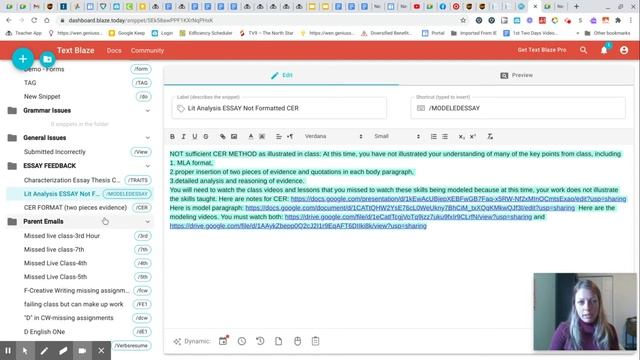Viewport: 640px width, 360px height.
Task: Toggle superscript formatting
Action: pyautogui.click(x=473, y=136)
